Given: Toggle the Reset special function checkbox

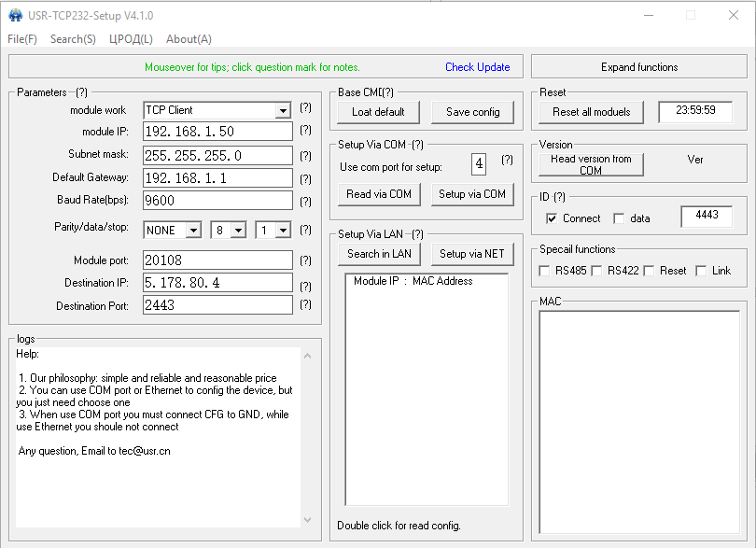Looking at the screenshot, I should tap(649, 271).
